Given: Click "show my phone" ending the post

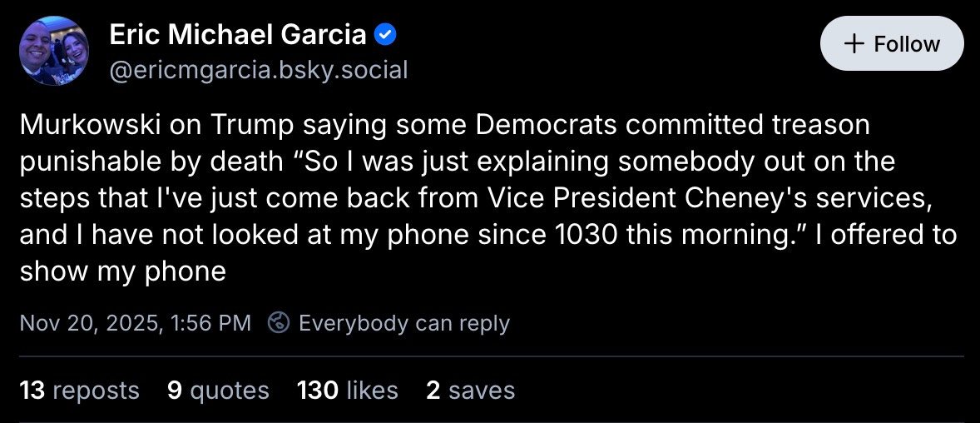Looking at the screenshot, I should pyautogui.click(x=123, y=271).
